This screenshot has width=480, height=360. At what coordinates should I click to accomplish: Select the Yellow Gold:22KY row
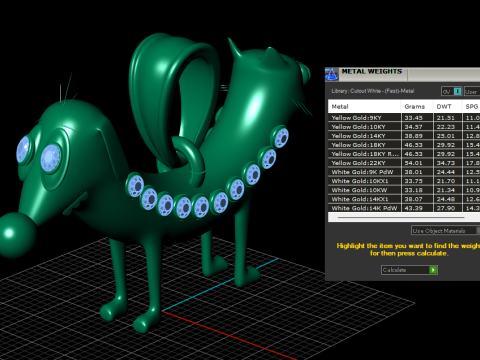click(x=404, y=163)
